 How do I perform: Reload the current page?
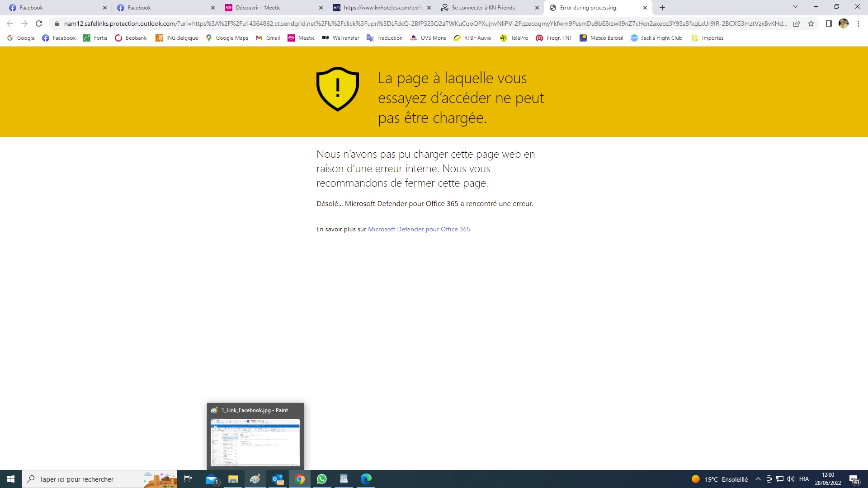39,23
